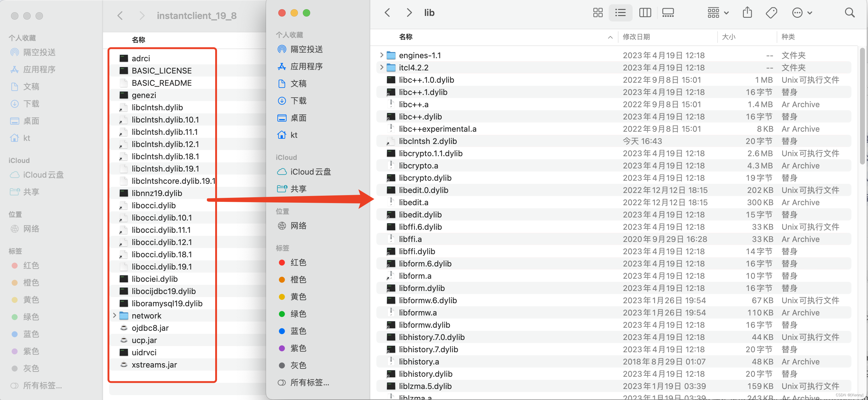Expand the network folder in instantclient window
The image size is (868, 400).
(x=115, y=315)
